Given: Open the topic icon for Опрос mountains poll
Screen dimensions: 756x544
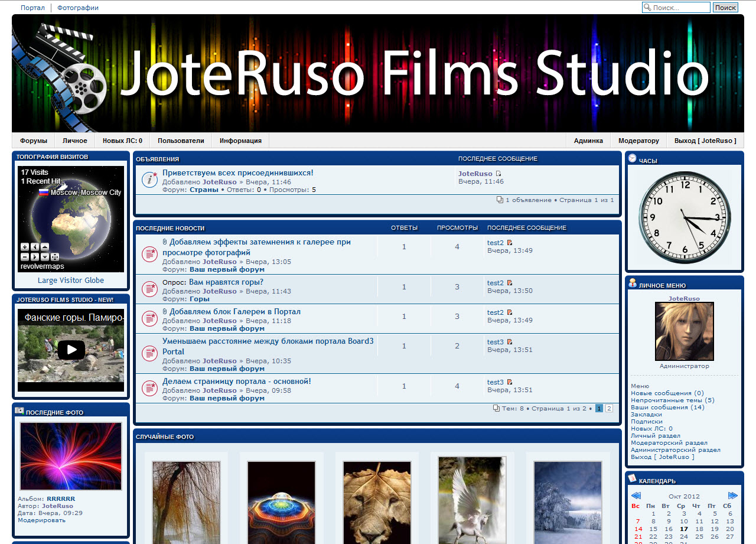Looking at the screenshot, I should click(x=149, y=289).
